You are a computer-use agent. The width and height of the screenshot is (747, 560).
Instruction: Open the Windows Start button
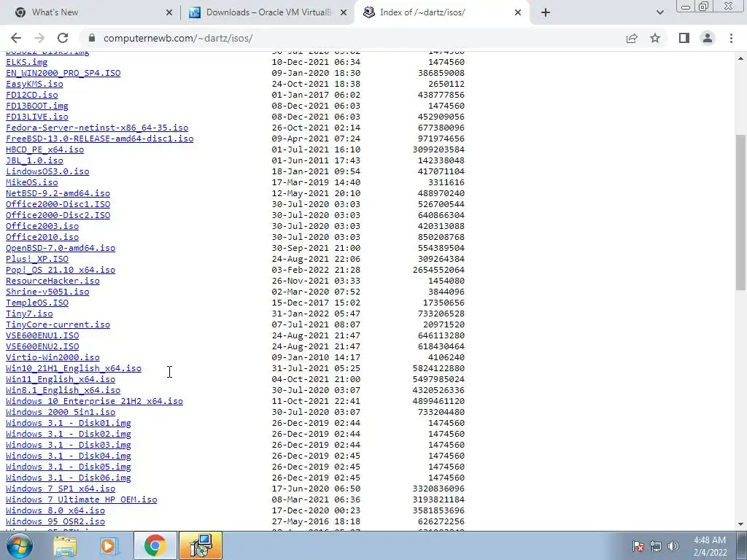[x=20, y=545]
